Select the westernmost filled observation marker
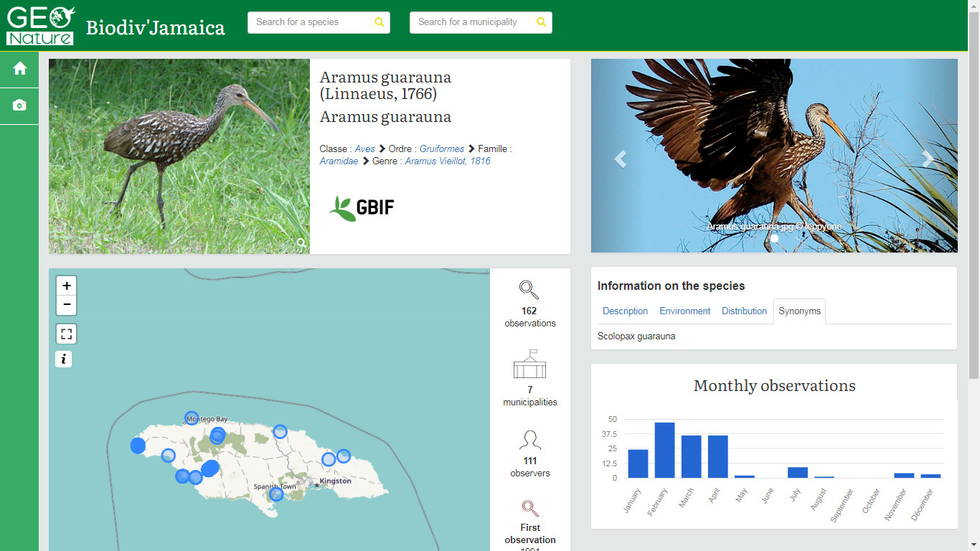The width and height of the screenshot is (980, 551). [x=138, y=446]
